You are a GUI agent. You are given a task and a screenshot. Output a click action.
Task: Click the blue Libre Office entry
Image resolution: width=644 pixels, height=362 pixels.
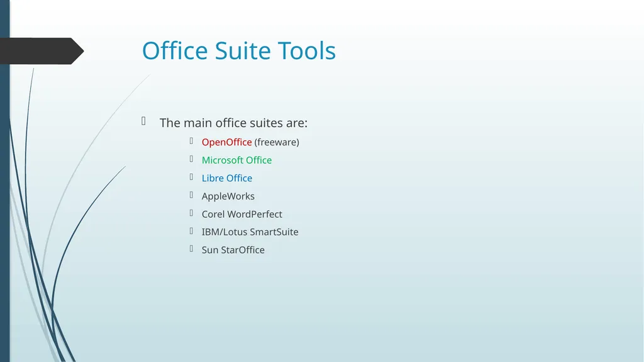click(x=226, y=178)
